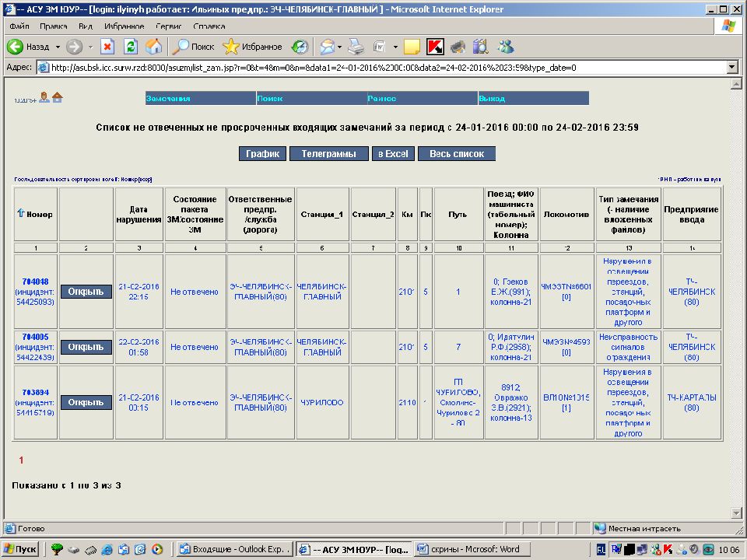Expand the Forward history dropdown arrow
747x560 pixels.
90,47
